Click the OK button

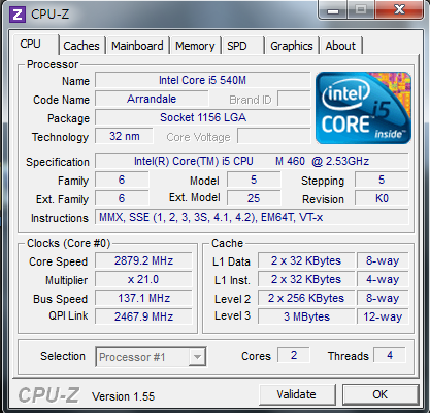[x=380, y=394]
